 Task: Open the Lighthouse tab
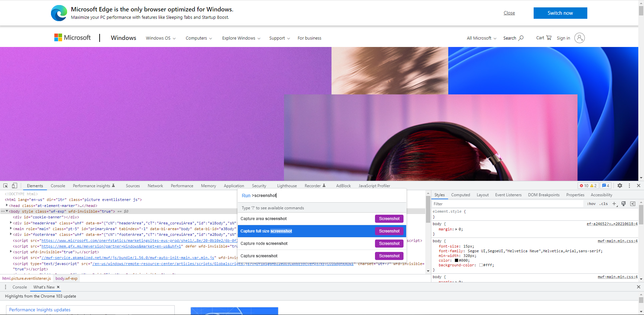[287, 186]
